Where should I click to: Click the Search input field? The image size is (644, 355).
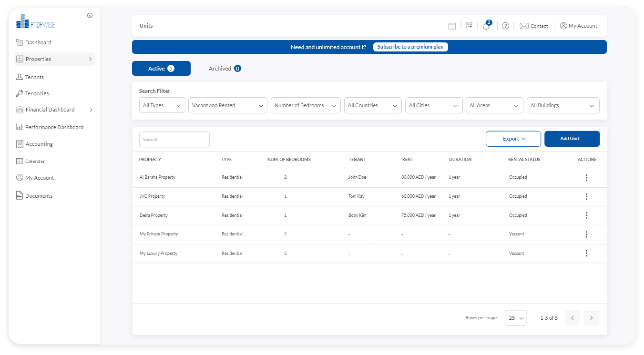coord(174,140)
